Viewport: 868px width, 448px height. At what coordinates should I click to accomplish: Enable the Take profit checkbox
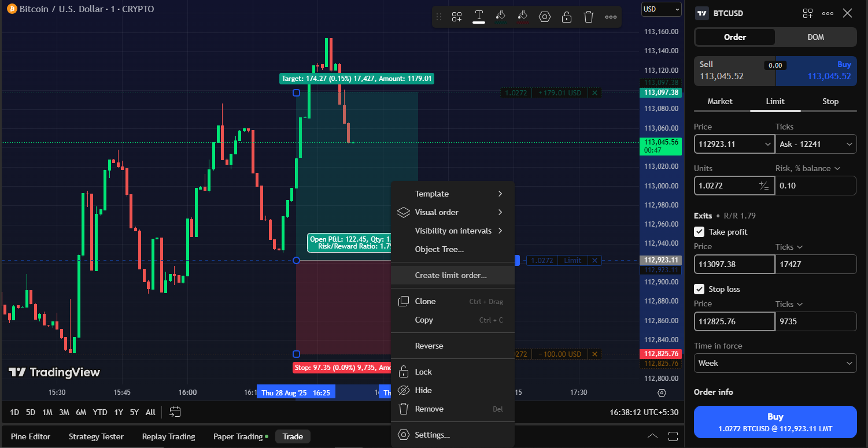[x=699, y=232]
